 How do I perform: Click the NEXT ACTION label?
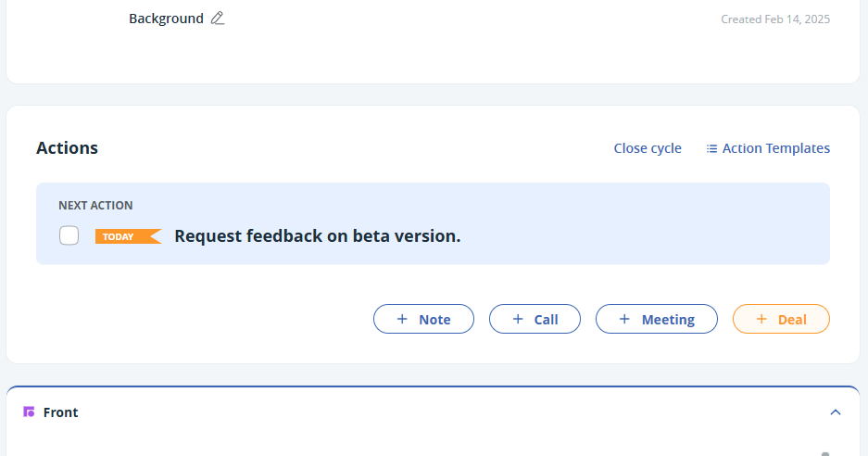pyautogui.click(x=95, y=206)
